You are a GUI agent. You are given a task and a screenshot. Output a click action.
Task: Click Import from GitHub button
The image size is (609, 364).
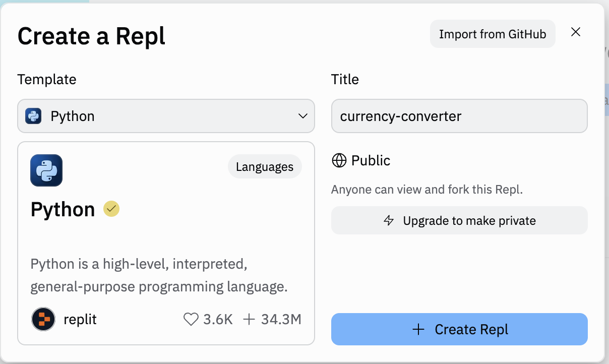(x=493, y=34)
